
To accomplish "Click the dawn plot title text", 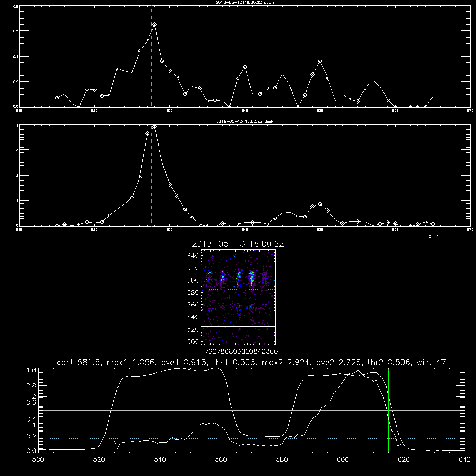I will [x=245, y=2].
